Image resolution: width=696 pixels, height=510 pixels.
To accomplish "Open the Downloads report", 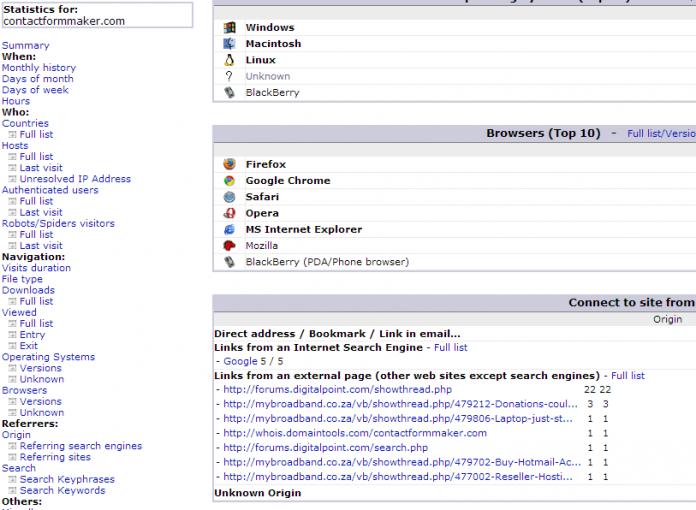I will click(x=28, y=290).
